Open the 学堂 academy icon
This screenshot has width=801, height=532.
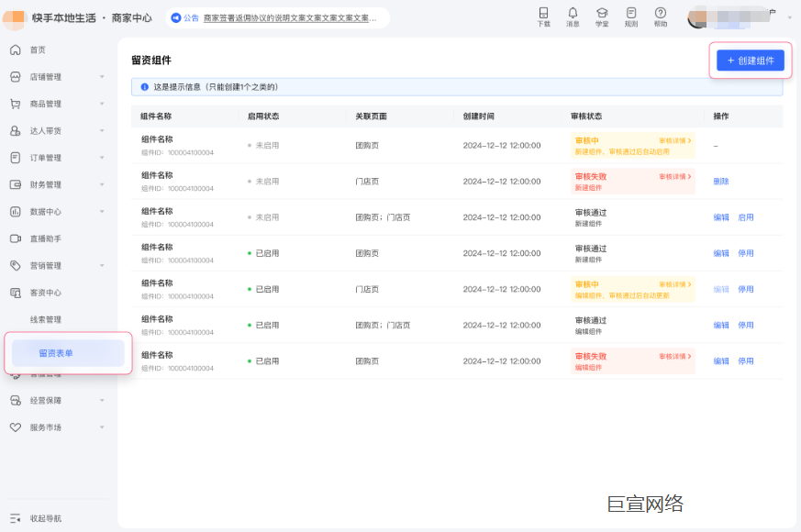tap(602, 14)
